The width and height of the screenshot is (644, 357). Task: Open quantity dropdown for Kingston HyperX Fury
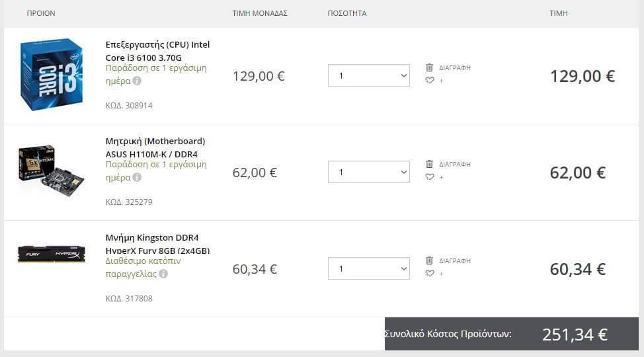[x=369, y=268]
